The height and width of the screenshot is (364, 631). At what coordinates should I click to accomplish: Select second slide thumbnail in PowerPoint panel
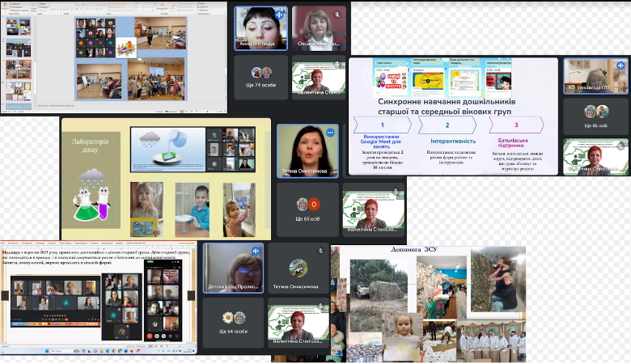pyautogui.click(x=18, y=49)
